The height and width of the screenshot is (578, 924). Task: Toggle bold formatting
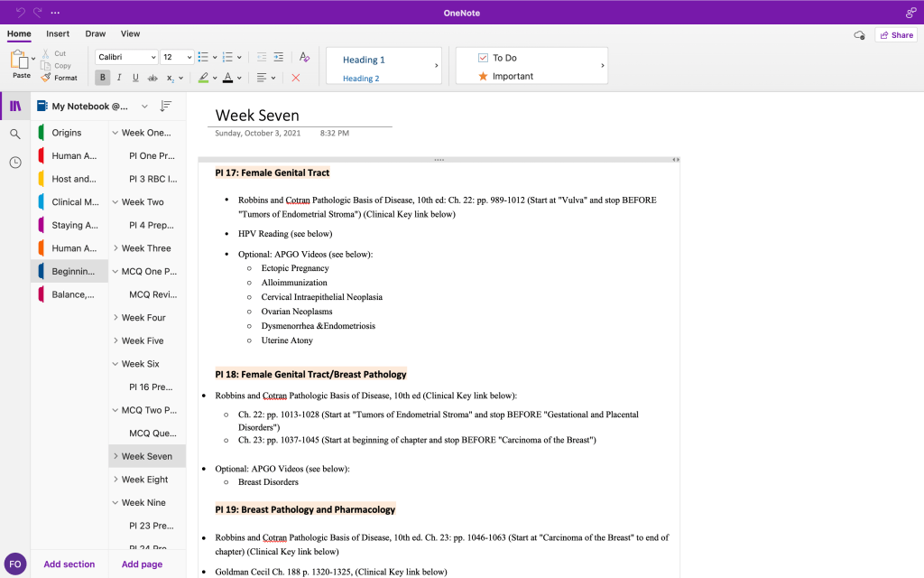tap(103, 78)
